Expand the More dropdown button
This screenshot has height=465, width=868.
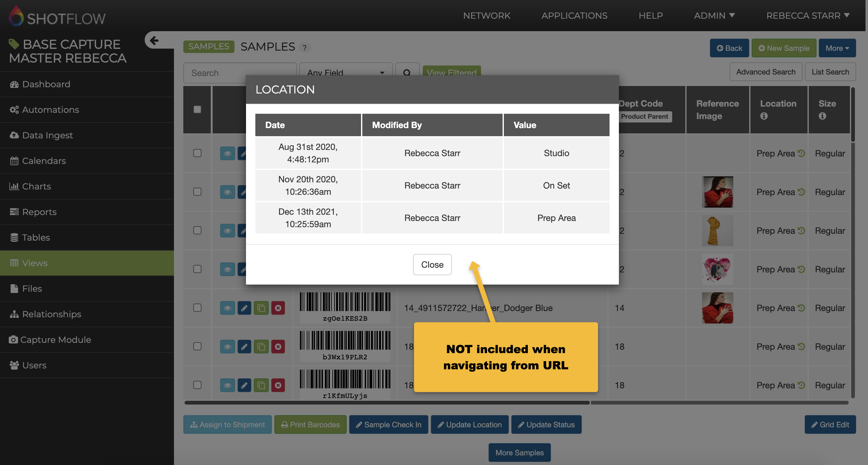(x=837, y=48)
